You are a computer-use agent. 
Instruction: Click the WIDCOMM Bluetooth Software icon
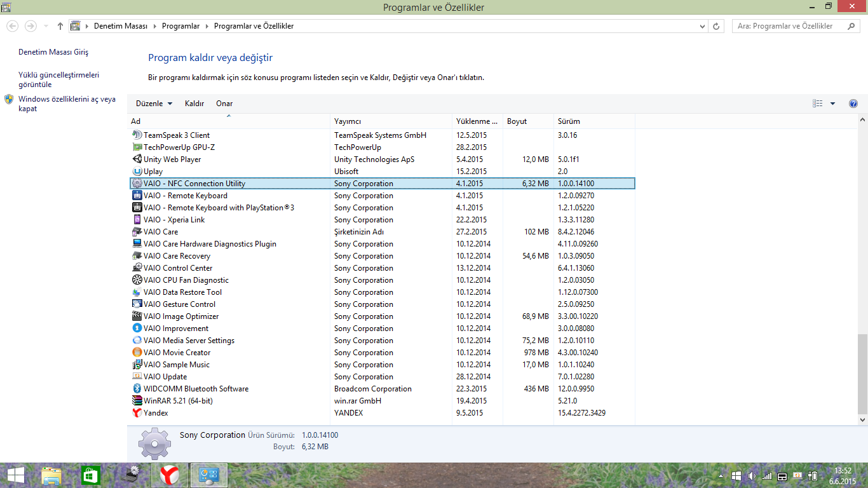point(137,389)
